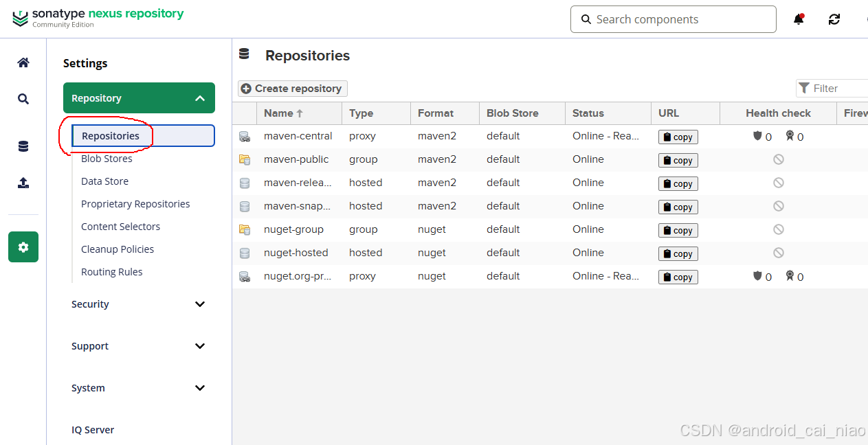The width and height of the screenshot is (868, 445).
Task: Open the maven-public repository row name
Action: pos(296,159)
